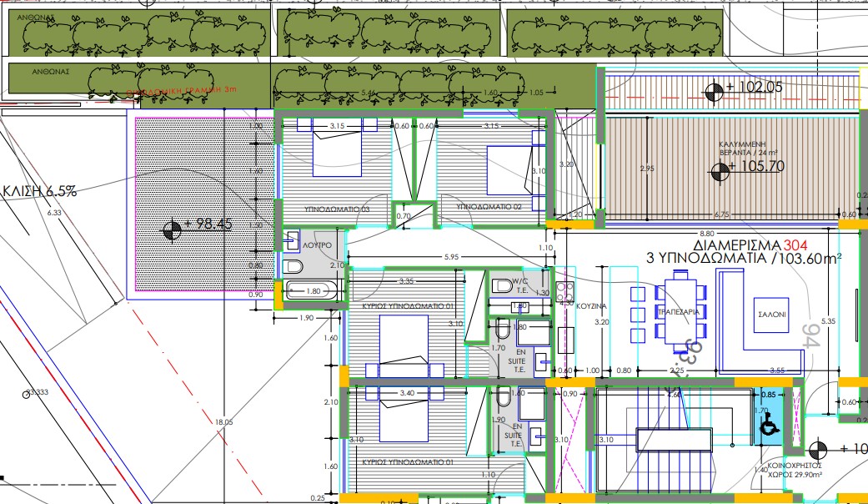Image resolution: width=868 pixels, height=504 pixels.
Task: Select the bathtub symbol in ΛΟΥΤΡΟ
Action: [310, 290]
